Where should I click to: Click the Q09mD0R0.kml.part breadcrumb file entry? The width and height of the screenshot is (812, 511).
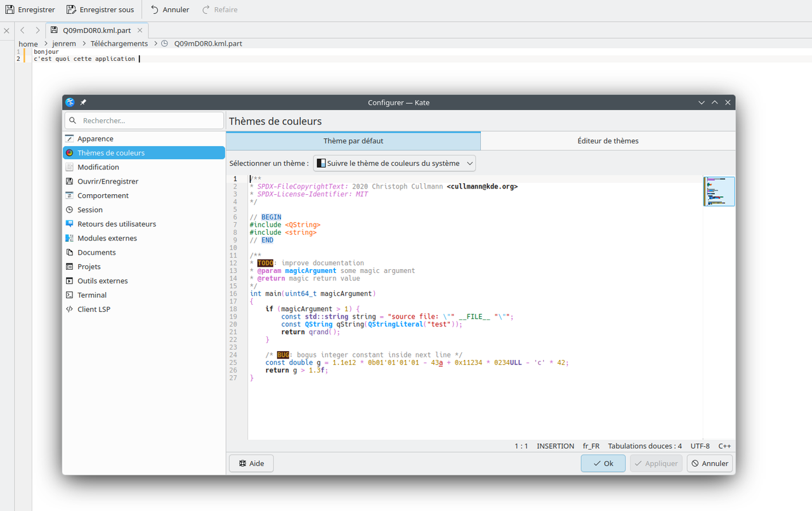208,44
